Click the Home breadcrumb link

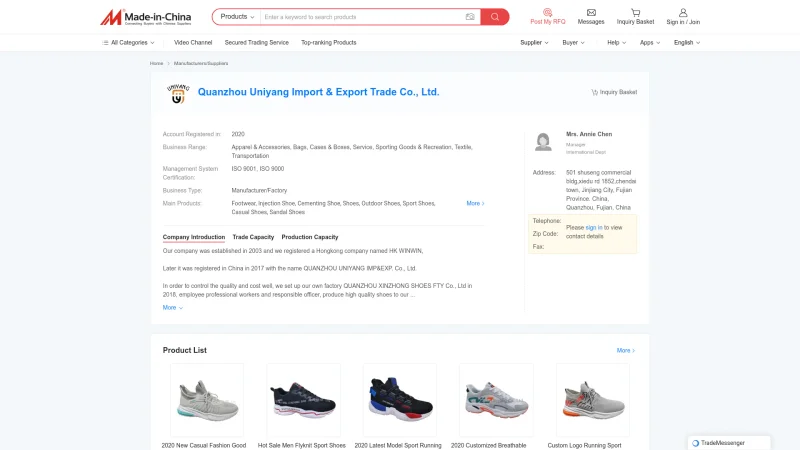(x=157, y=63)
